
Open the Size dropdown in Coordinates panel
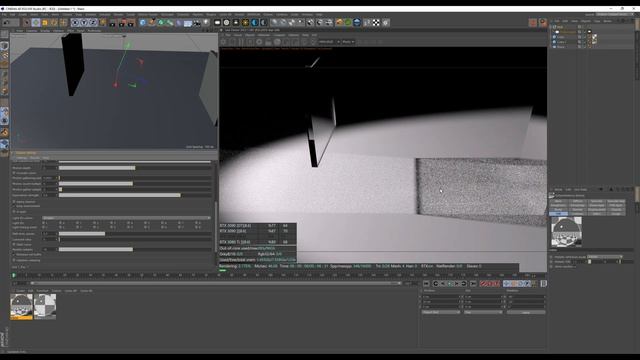coord(483,312)
